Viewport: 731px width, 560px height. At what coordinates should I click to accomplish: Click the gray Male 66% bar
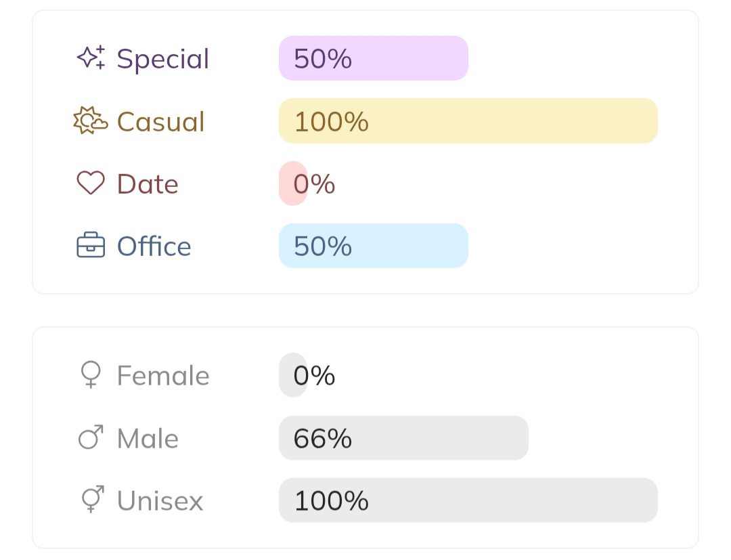(x=403, y=438)
